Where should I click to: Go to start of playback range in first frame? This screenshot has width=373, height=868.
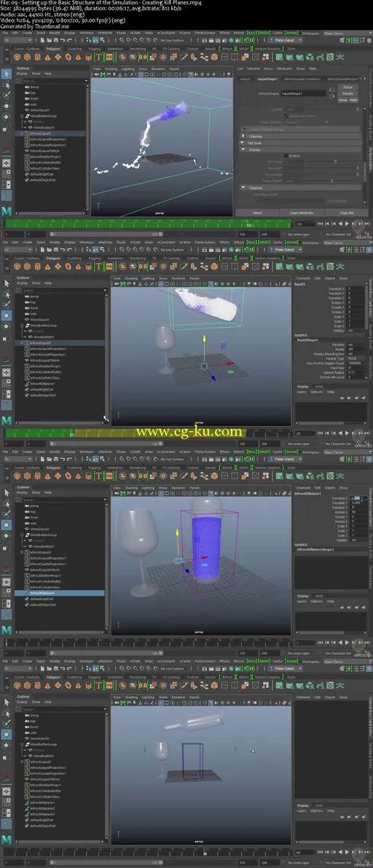pyautogui.click(x=321, y=224)
